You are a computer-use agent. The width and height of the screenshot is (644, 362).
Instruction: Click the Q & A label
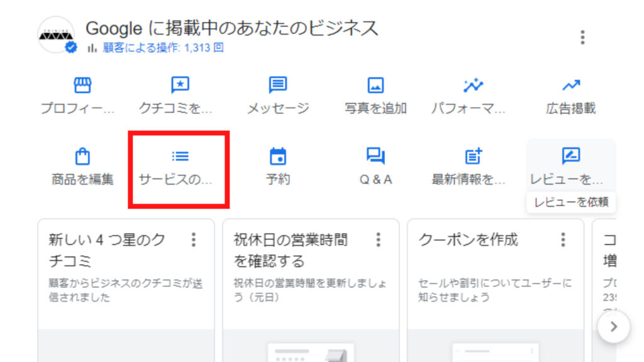[376, 179]
